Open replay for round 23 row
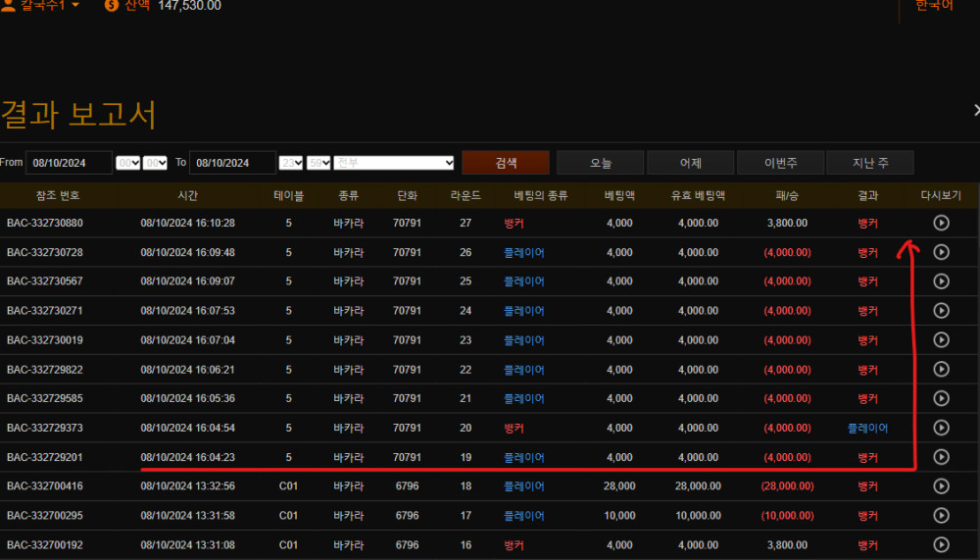 pyautogui.click(x=941, y=340)
